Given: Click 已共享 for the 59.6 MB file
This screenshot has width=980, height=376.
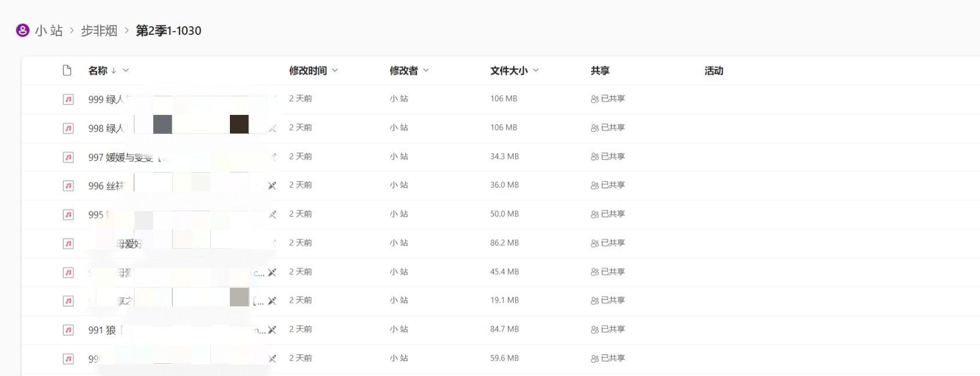Looking at the screenshot, I should pyautogui.click(x=613, y=358).
